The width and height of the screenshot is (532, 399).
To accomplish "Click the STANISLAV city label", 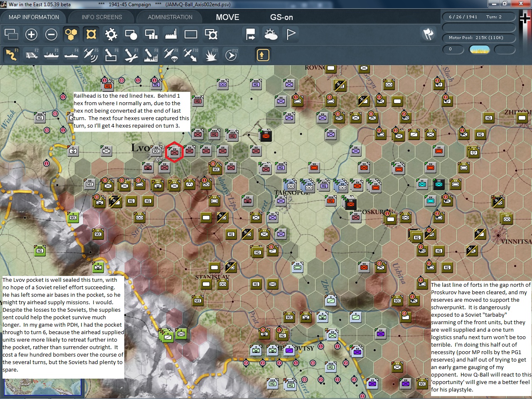I will (213, 277).
